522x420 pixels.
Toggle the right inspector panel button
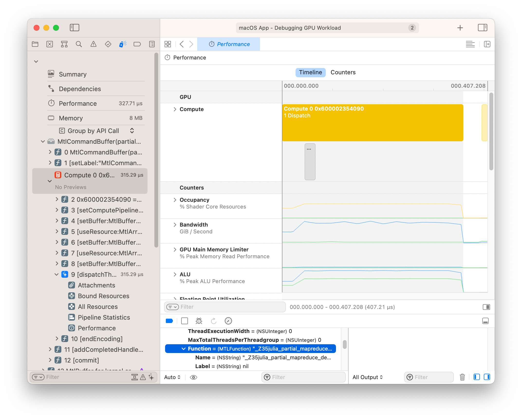click(x=483, y=28)
